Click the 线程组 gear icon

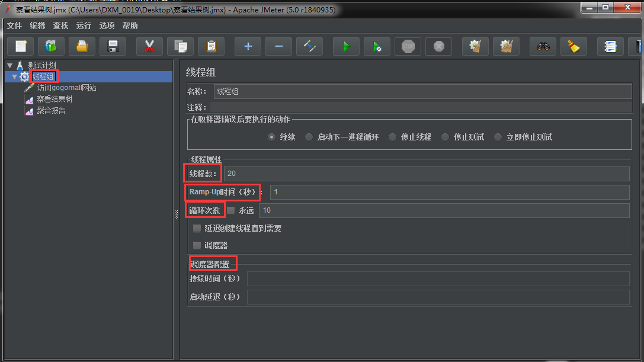[x=24, y=76]
